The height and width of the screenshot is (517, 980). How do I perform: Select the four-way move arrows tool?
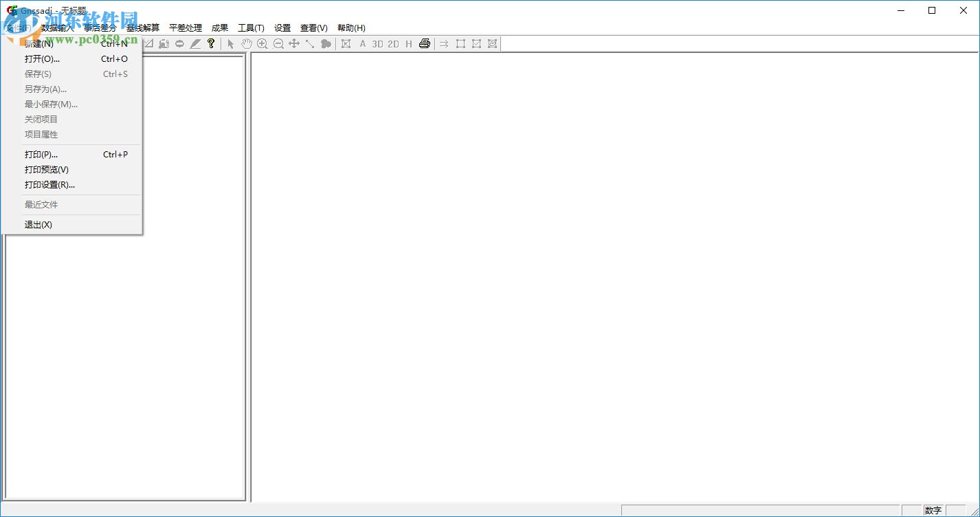(x=294, y=44)
